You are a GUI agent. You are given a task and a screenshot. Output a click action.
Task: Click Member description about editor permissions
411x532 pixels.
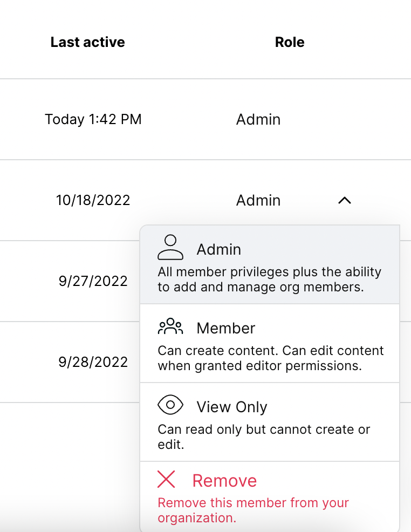[x=271, y=358]
